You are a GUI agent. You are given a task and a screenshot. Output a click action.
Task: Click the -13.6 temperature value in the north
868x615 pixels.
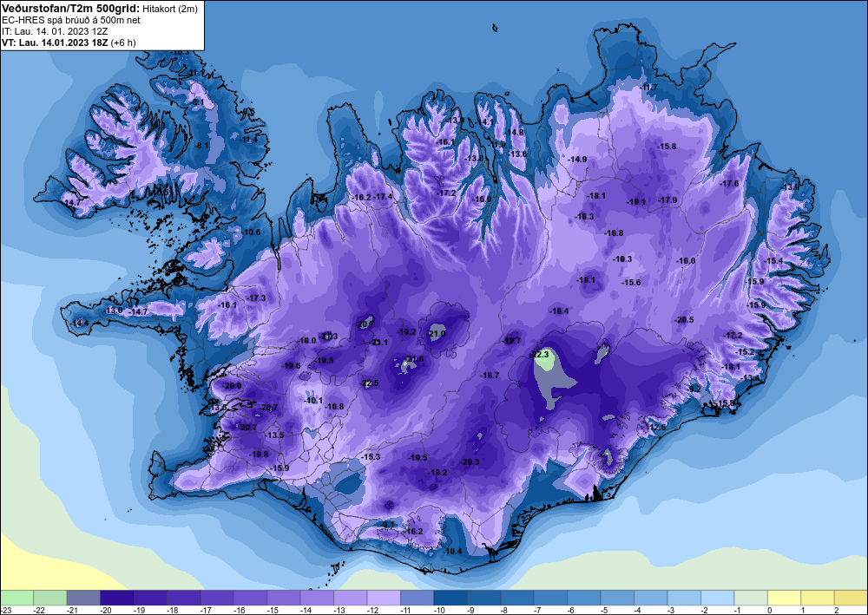pos(518,154)
